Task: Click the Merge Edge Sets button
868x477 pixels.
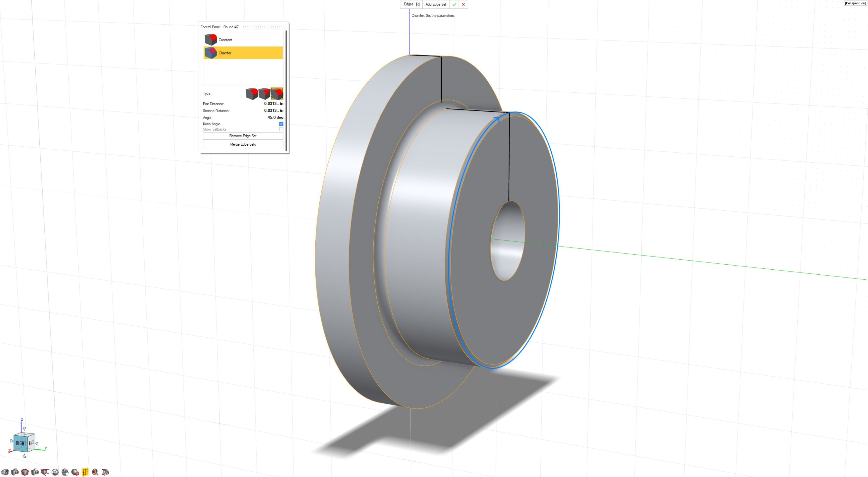Action: click(243, 144)
